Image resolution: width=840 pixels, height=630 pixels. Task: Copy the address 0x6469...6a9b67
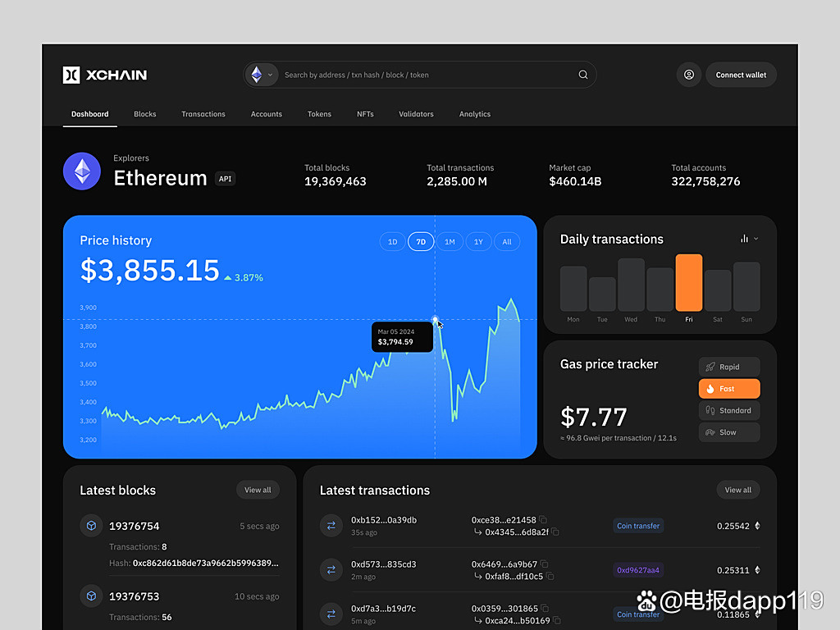pos(545,564)
